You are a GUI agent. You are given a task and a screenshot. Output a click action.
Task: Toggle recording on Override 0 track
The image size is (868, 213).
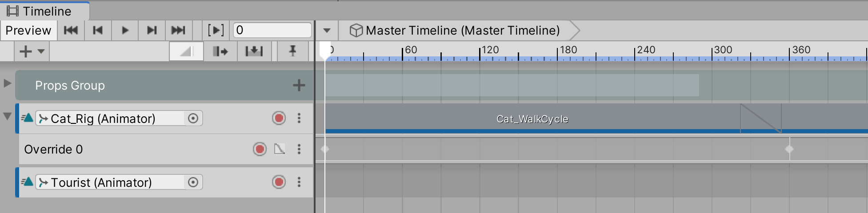click(x=260, y=149)
